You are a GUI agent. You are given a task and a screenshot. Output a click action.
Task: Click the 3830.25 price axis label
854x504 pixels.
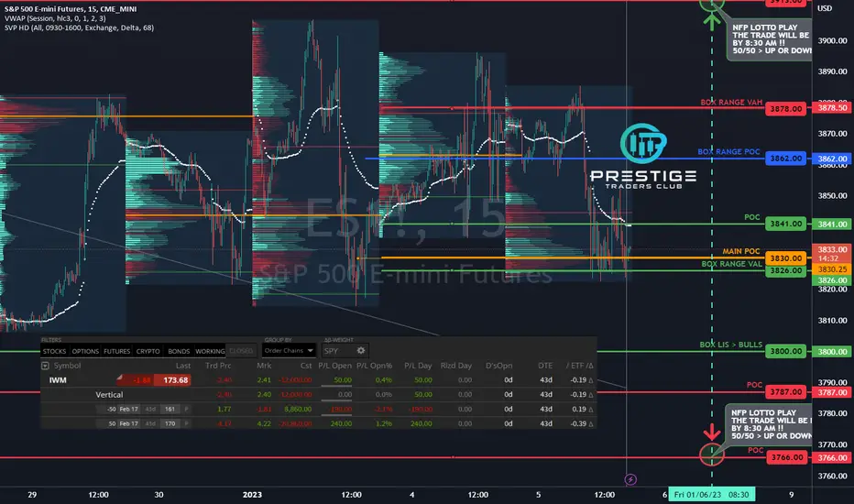(832, 269)
